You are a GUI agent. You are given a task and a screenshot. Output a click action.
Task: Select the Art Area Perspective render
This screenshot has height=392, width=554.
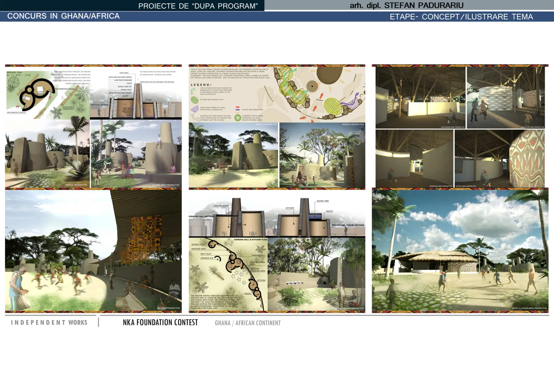[x=93, y=251]
